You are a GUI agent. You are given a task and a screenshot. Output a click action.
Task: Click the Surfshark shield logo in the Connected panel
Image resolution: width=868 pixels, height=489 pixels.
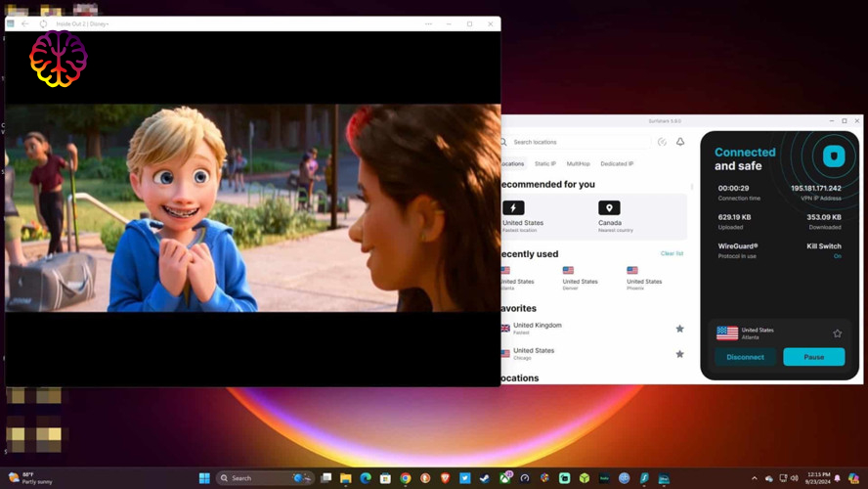point(833,156)
